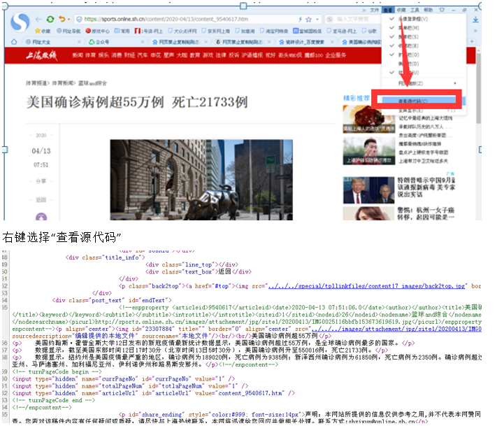This screenshot has height=426, width=504.
Task: Go back with the back arrow
Action: click(38, 20)
